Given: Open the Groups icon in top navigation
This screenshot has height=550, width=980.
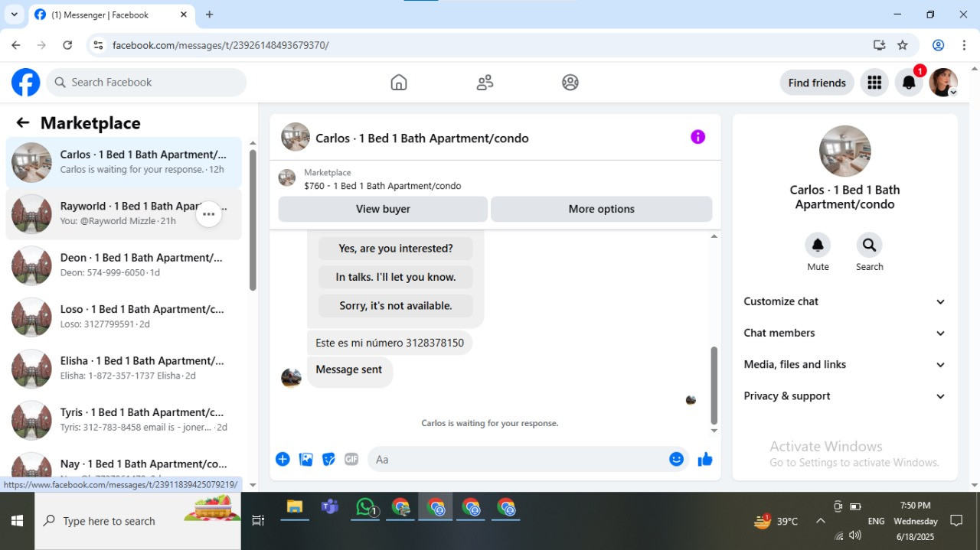Looking at the screenshot, I should pos(570,83).
